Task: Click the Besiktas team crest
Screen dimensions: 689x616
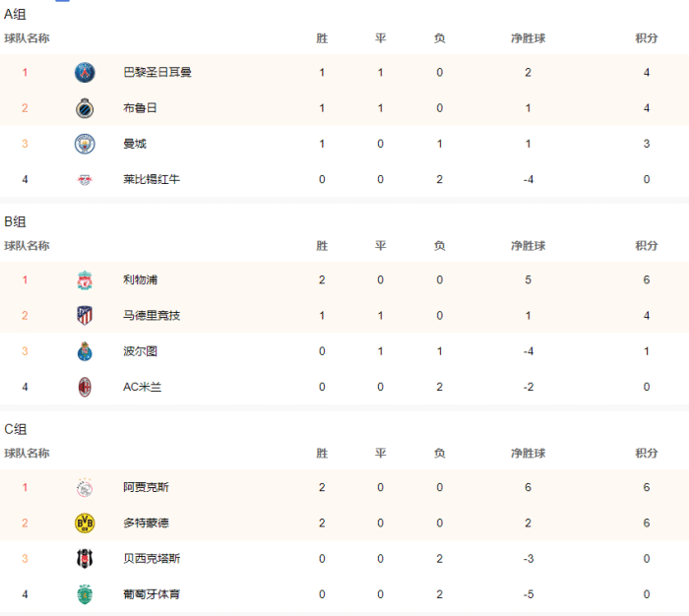Action: point(85,559)
